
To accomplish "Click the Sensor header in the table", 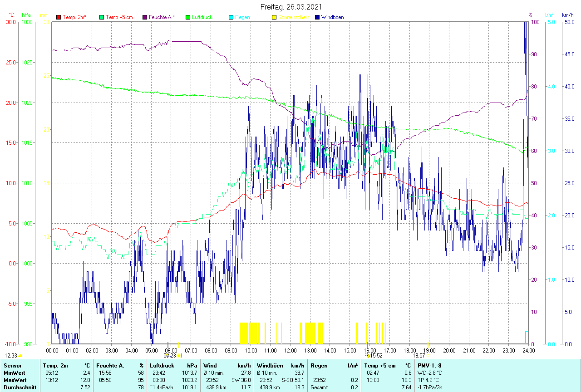I will click(12, 366).
